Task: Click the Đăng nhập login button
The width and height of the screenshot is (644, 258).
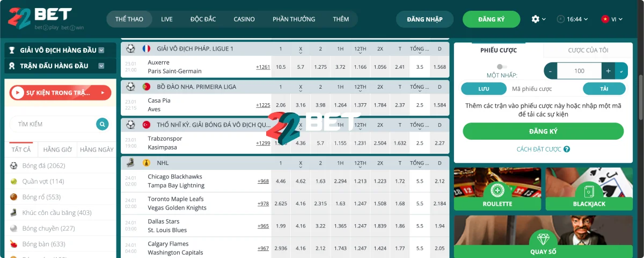Action: [425, 19]
